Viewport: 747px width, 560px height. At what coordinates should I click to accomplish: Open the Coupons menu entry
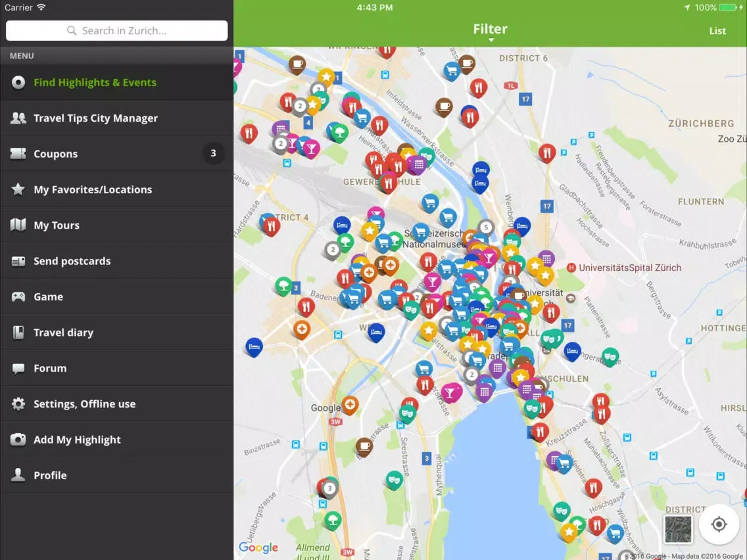(x=117, y=154)
